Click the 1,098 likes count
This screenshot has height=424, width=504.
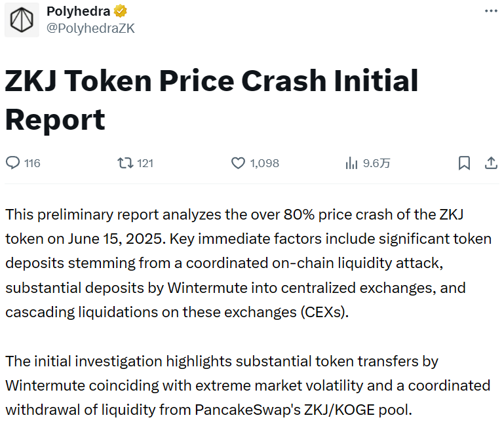tap(265, 163)
